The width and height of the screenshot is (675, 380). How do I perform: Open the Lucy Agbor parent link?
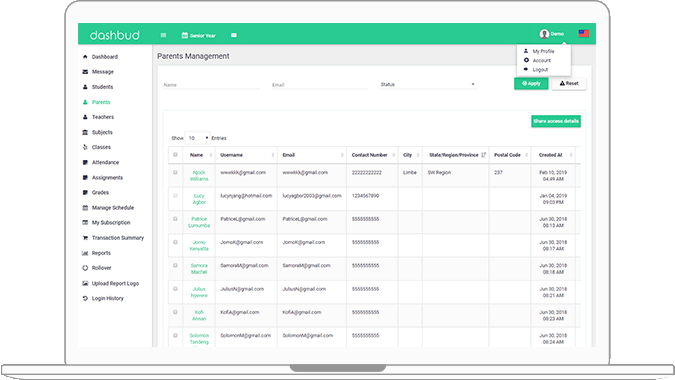(x=199, y=199)
